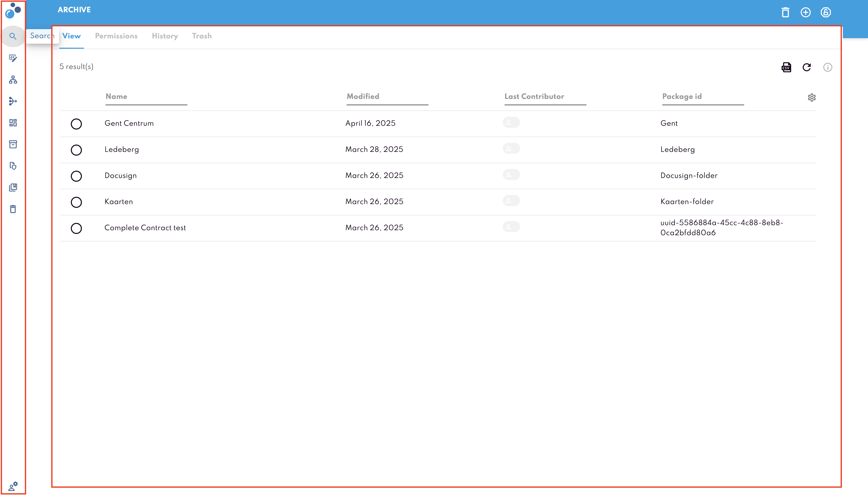Open the Kaarten entry name
868x497 pixels.
coord(119,202)
